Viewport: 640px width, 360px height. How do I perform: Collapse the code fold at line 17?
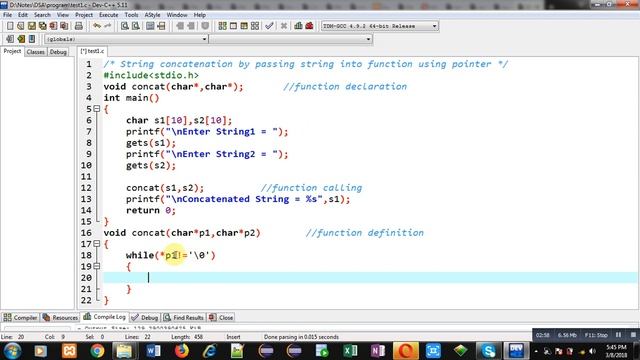pos(97,244)
